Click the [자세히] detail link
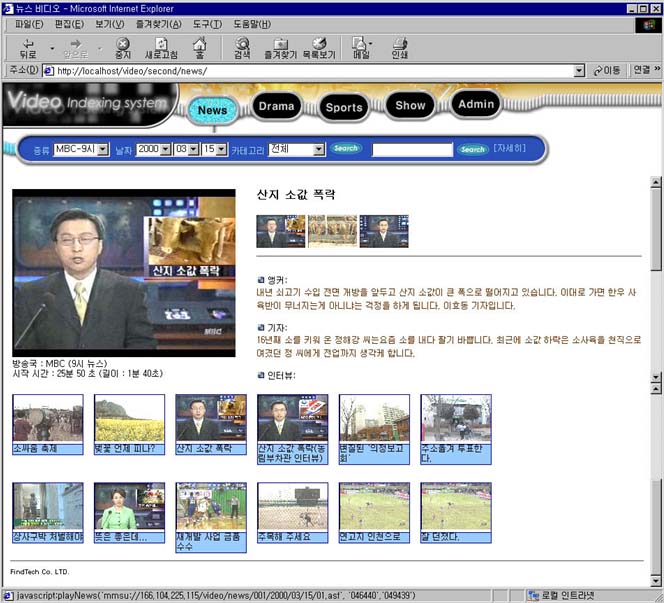664x603 pixels. click(509, 149)
